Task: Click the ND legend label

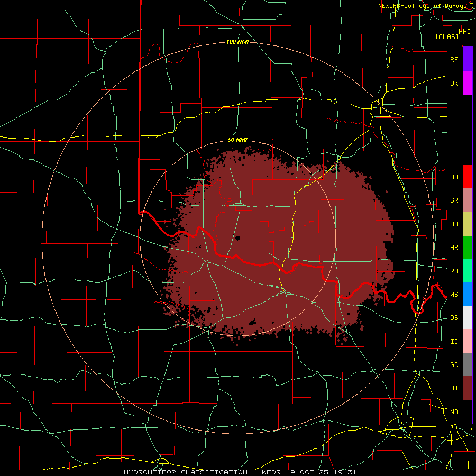Action: click(x=454, y=412)
